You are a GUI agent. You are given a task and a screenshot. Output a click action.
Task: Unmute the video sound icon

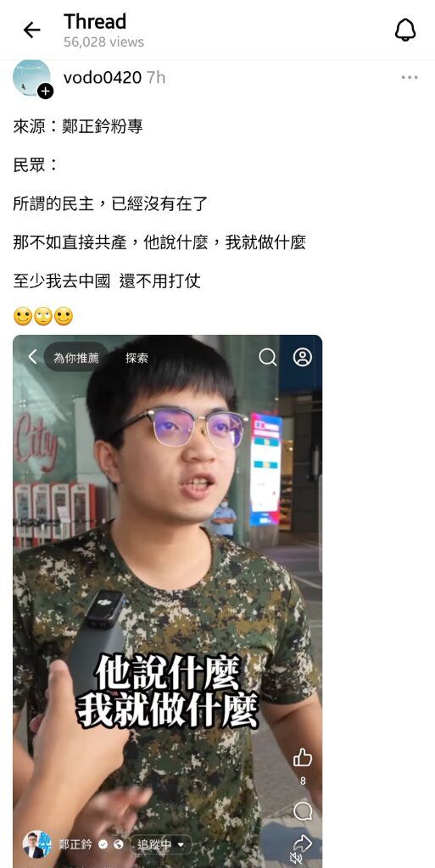(x=296, y=859)
